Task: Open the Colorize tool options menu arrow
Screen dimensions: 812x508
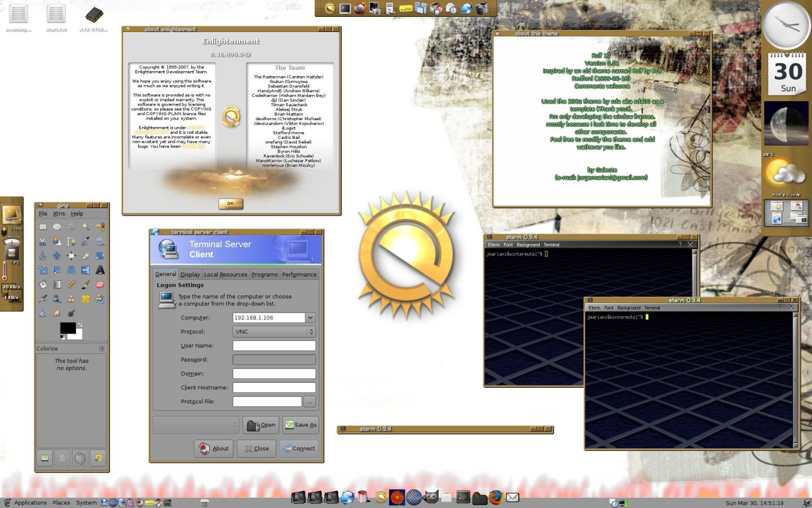Action: pyautogui.click(x=101, y=348)
